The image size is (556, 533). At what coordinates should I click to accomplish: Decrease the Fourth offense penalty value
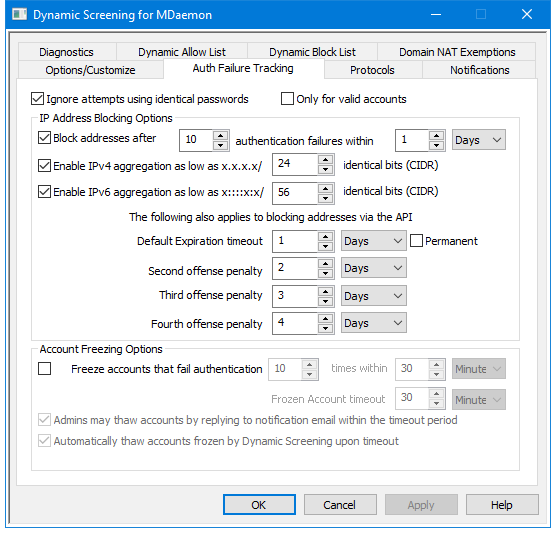325,328
